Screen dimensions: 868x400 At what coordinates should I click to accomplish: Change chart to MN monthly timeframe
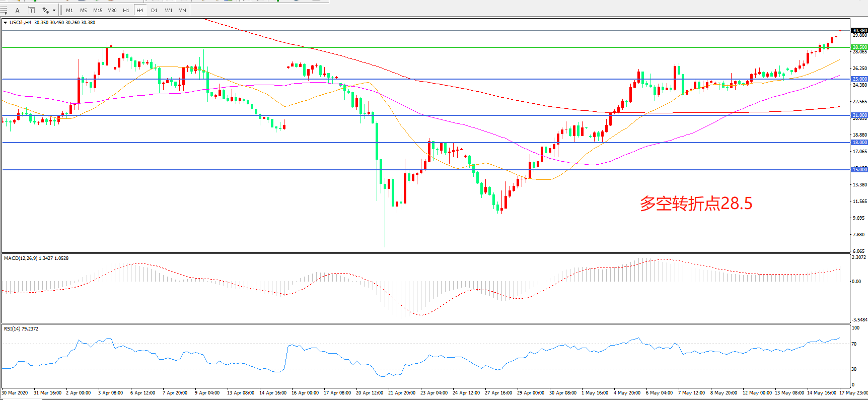182,10
